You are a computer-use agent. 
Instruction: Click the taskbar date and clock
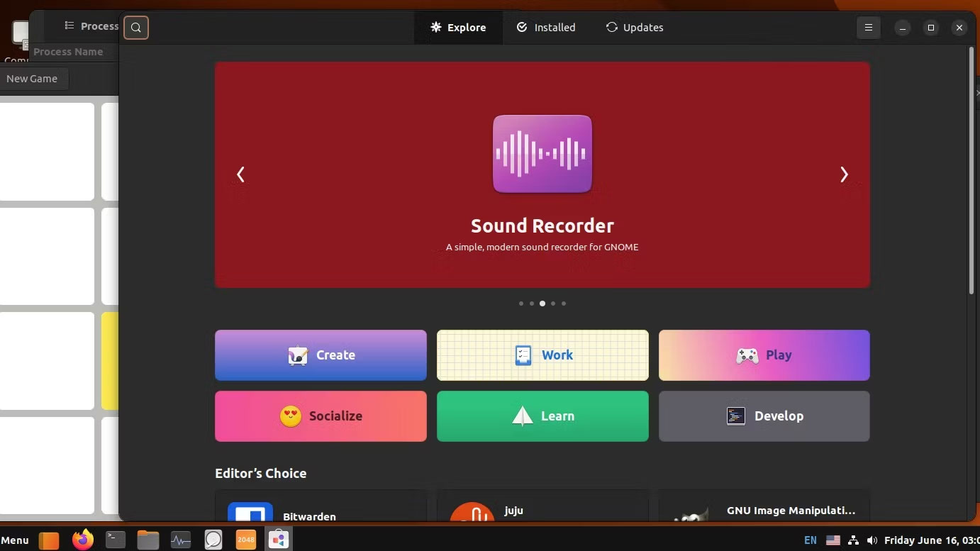[x=932, y=540]
